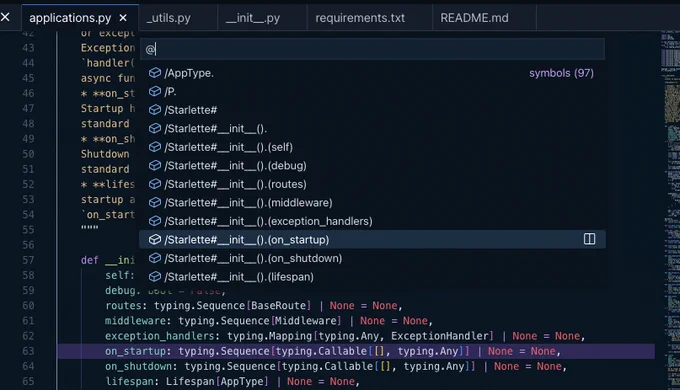Pick the /Starlette#__init__().(routes) symbol

tap(372, 184)
